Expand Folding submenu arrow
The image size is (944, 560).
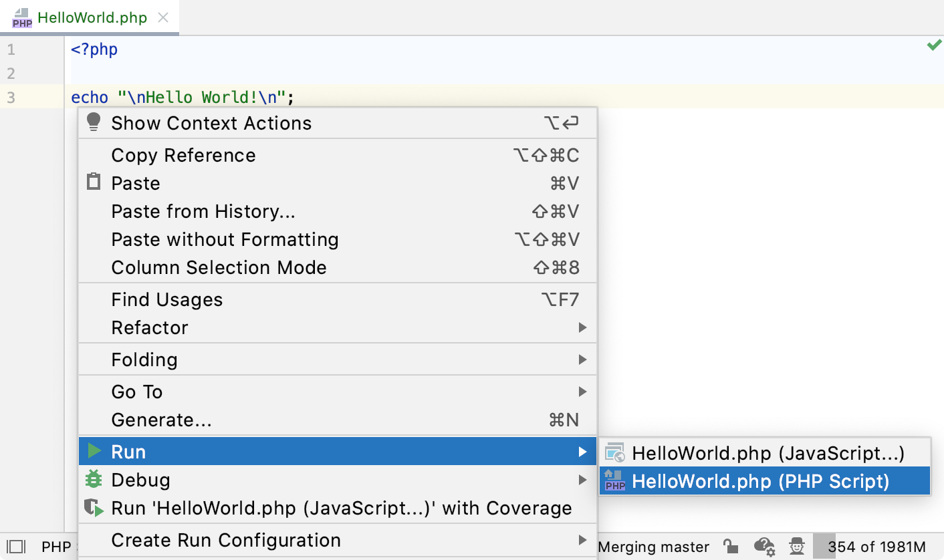pyautogui.click(x=583, y=360)
